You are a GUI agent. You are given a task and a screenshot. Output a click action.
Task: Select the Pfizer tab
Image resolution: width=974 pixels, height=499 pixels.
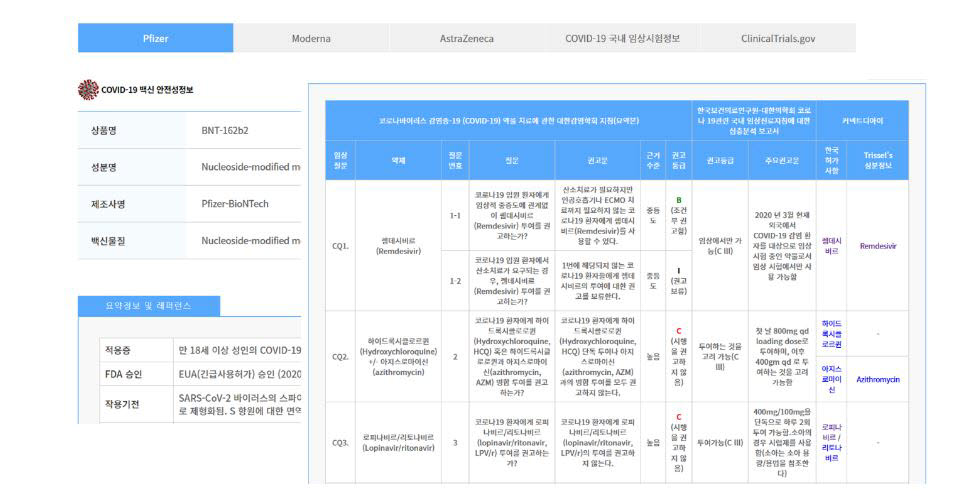[x=155, y=38]
